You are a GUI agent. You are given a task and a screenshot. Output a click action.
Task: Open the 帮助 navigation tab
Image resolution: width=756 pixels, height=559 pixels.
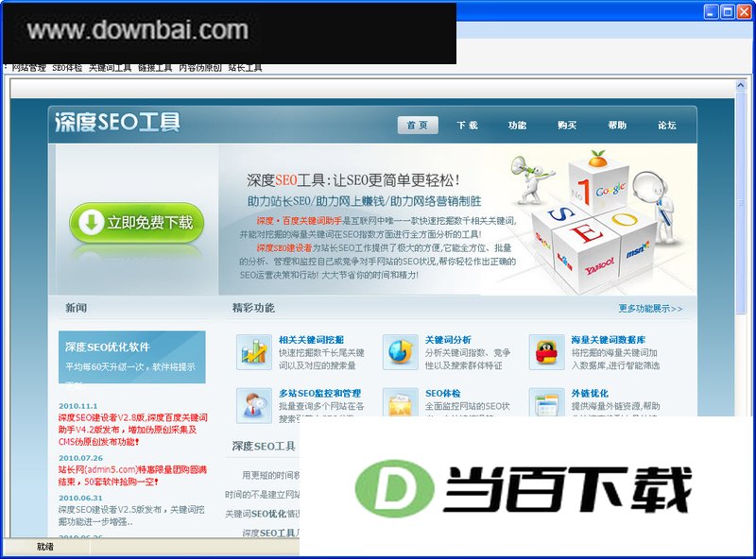(617, 126)
